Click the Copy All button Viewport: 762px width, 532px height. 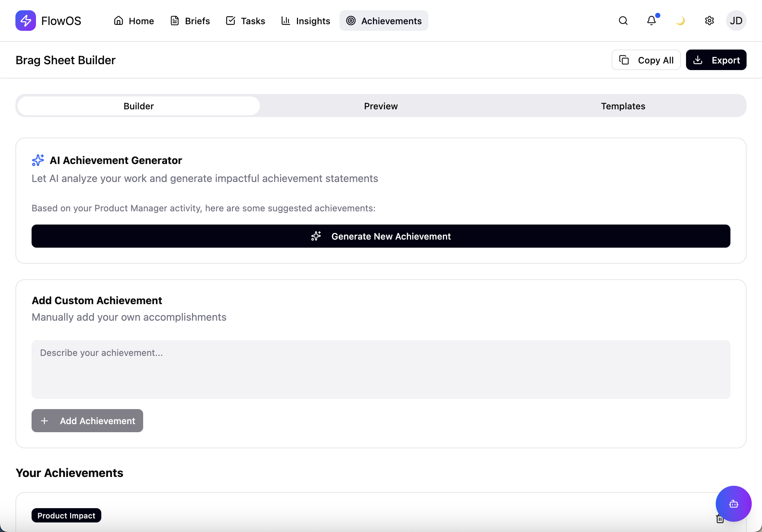646,60
